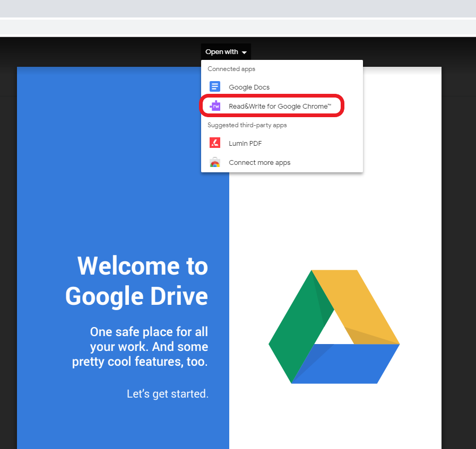Select Connect more apps label

coord(259,163)
